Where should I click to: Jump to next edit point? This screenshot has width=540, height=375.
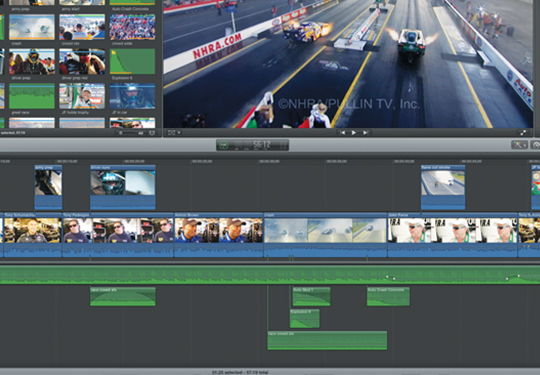[x=365, y=133]
